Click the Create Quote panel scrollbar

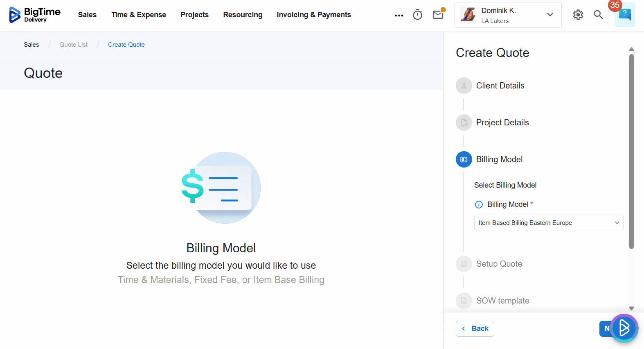[631, 152]
